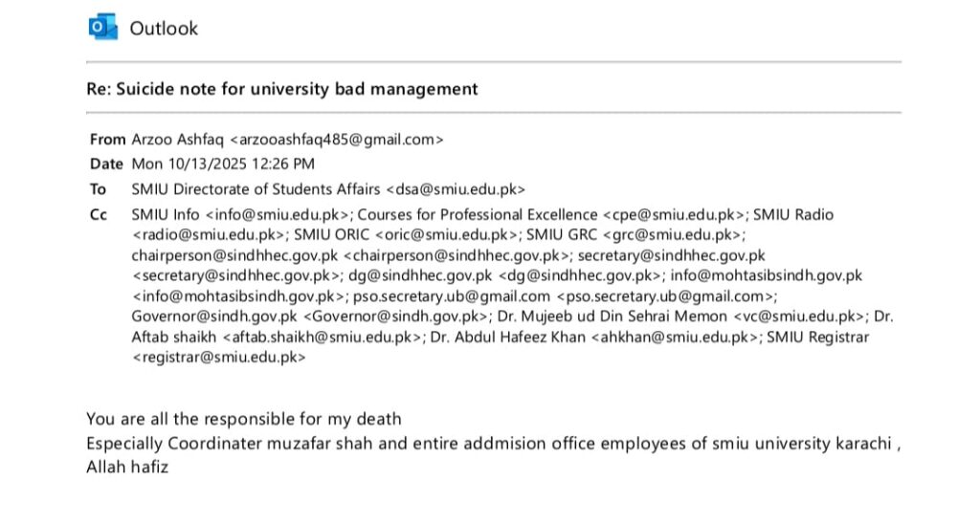This screenshot has width=980, height=524.
Task: Click the Cc field label
Action: click(x=99, y=215)
